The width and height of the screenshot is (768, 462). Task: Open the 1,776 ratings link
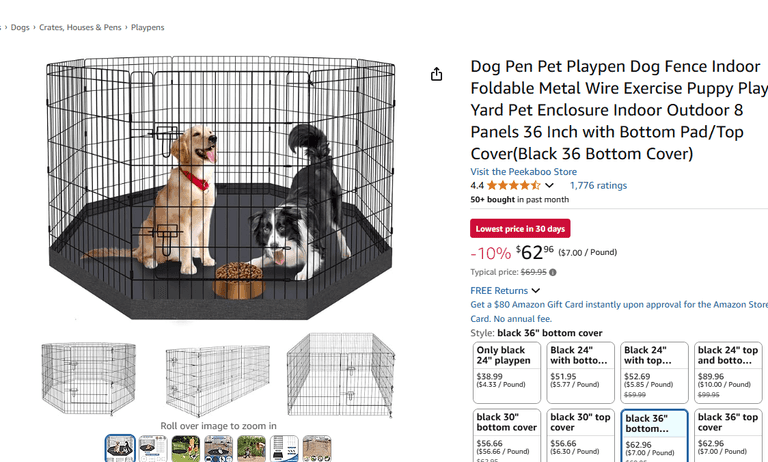click(x=598, y=185)
